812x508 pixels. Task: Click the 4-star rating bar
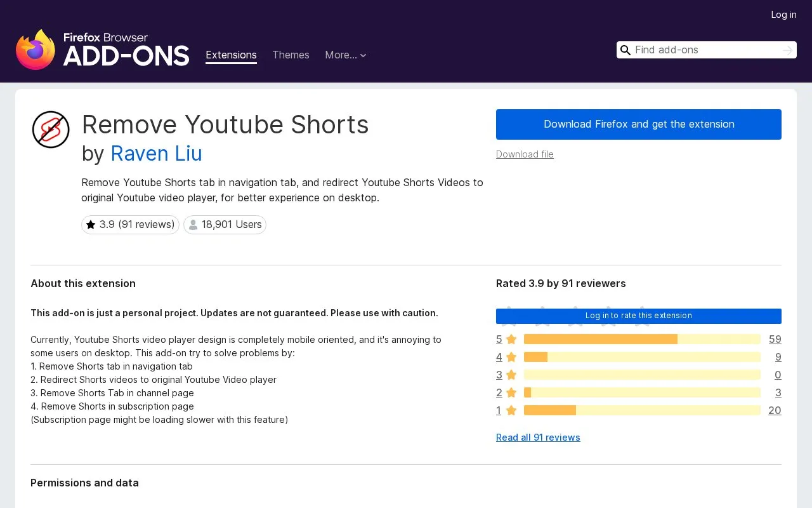click(642, 357)
